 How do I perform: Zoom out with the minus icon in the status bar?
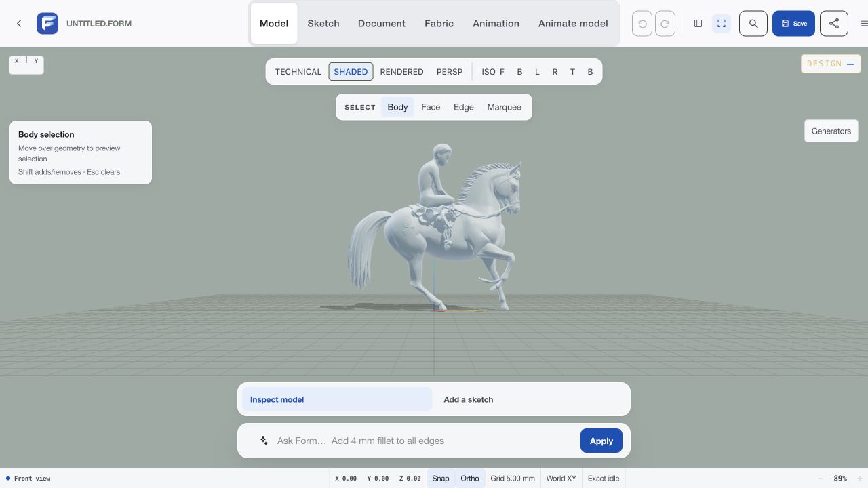(x=821, y=479)
